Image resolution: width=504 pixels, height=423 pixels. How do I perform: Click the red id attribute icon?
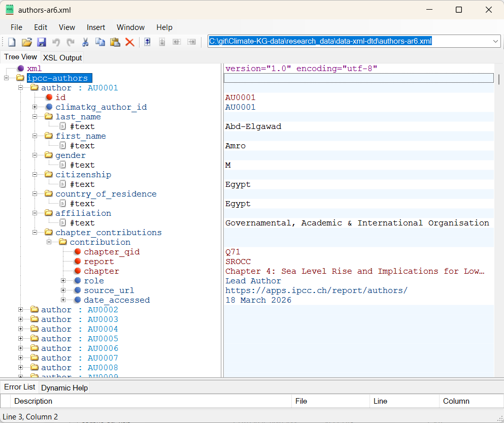[x=49, y=97]
